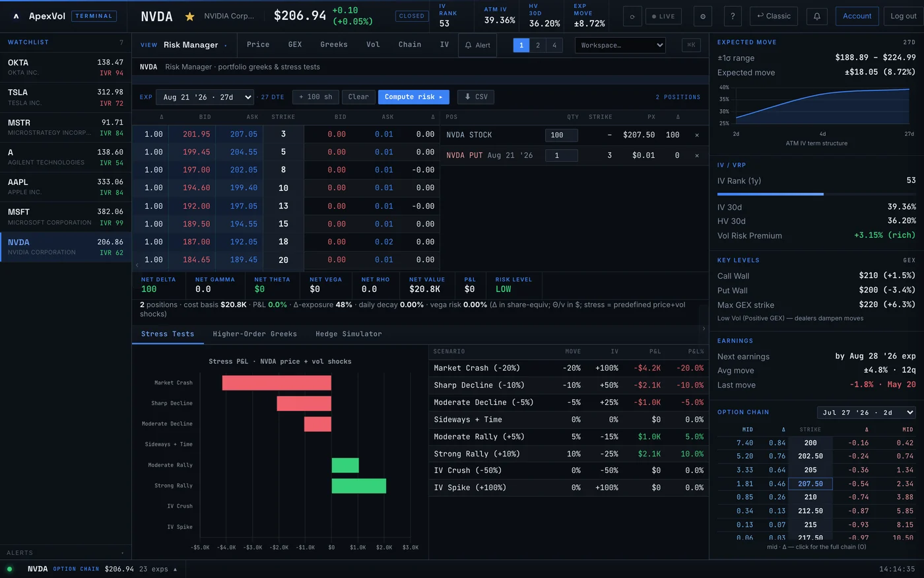924x578 pixels.
Task: Select TSLA in the watchlist
Action: tap(65, 97)
